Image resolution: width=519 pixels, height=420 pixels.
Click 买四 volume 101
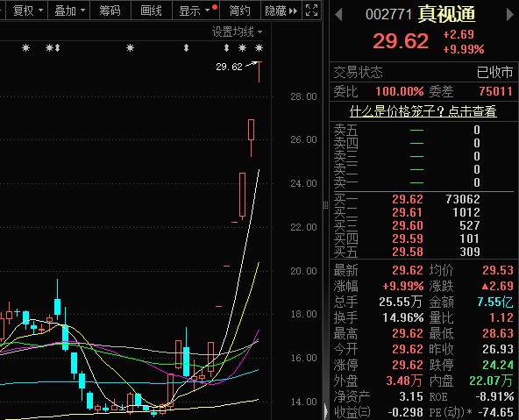coord(470,239)
